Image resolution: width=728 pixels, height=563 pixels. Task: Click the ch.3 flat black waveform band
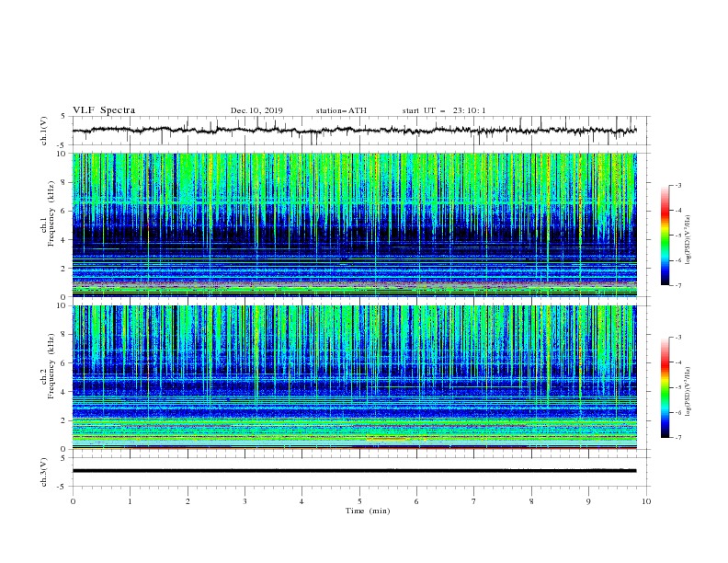click(x=354, y=471)
